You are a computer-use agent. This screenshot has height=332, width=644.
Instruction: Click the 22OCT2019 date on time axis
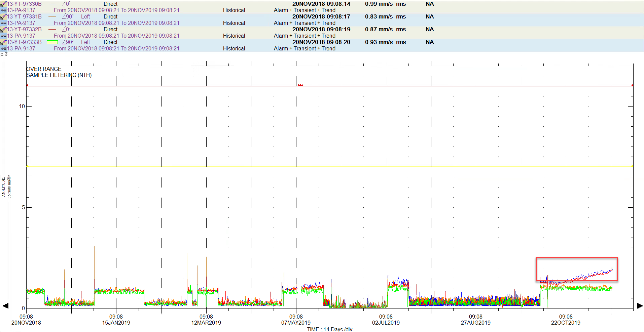[x=566, y=323]
